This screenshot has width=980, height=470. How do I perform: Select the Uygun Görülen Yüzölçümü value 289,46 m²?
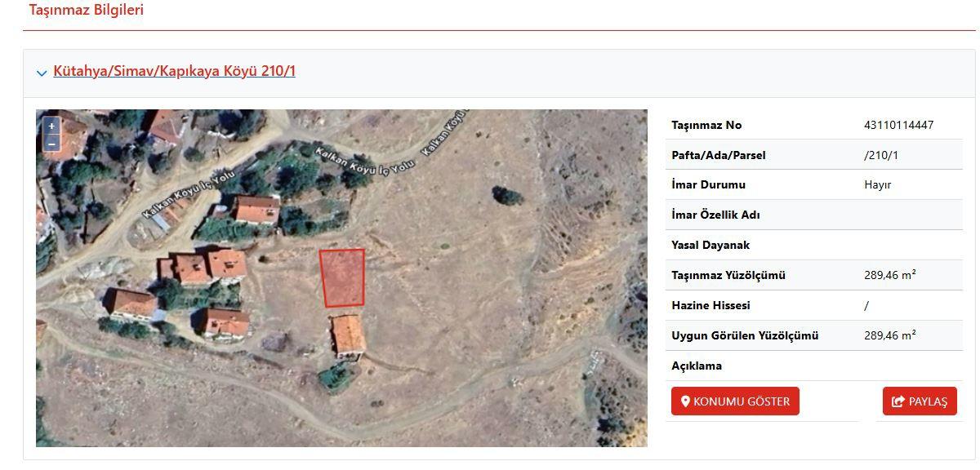tap(889, 335)
